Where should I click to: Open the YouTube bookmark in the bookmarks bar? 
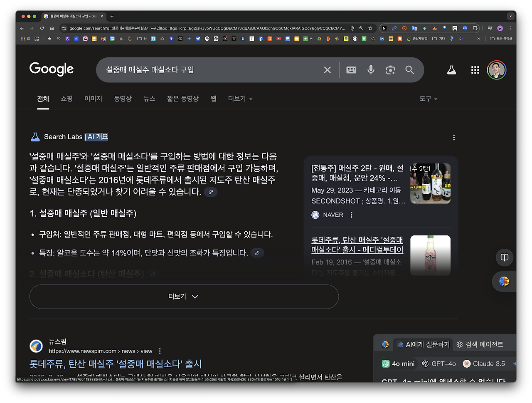point(278,39)
